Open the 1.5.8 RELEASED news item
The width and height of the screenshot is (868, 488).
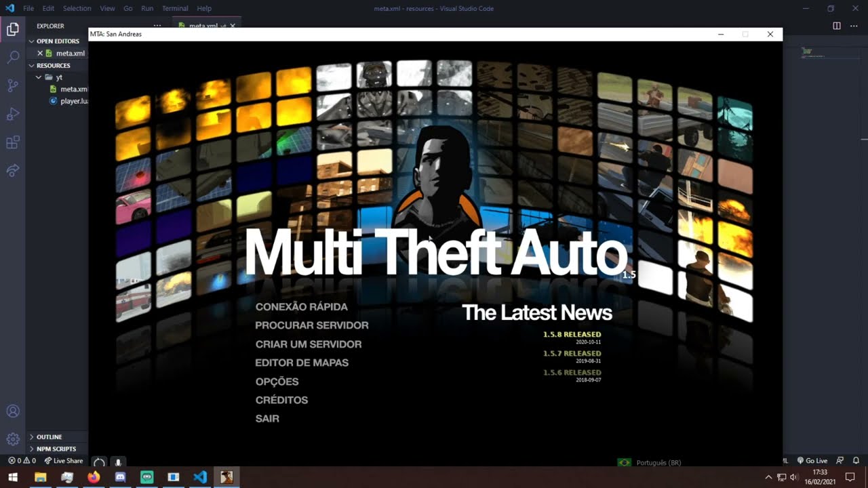(572, 334)
